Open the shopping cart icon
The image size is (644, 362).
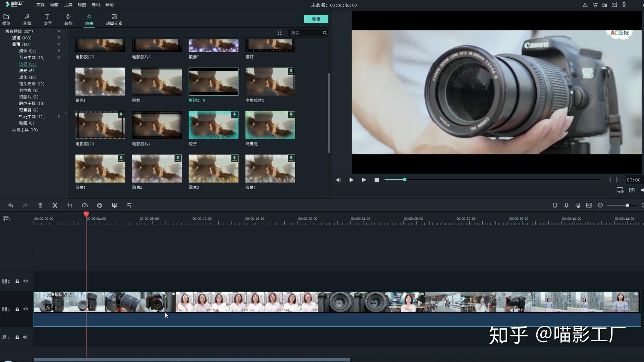click(595, 5)
